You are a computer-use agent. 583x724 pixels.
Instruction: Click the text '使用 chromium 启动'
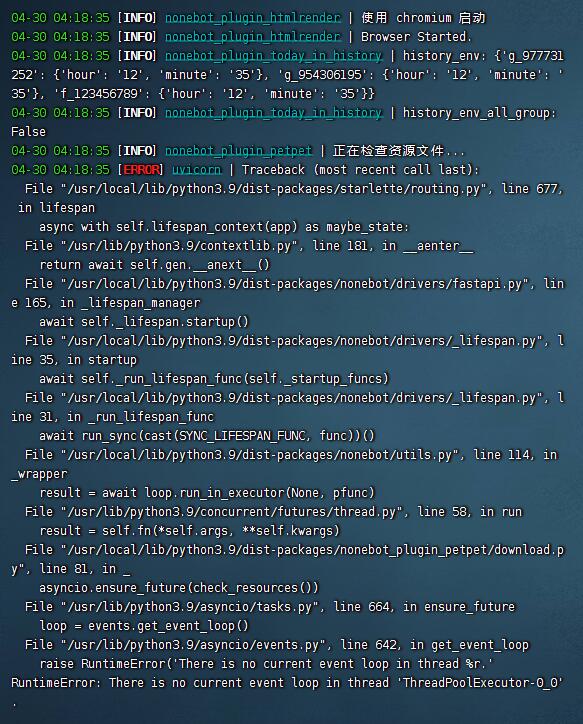pyautogui.click(x=423, y=18)
